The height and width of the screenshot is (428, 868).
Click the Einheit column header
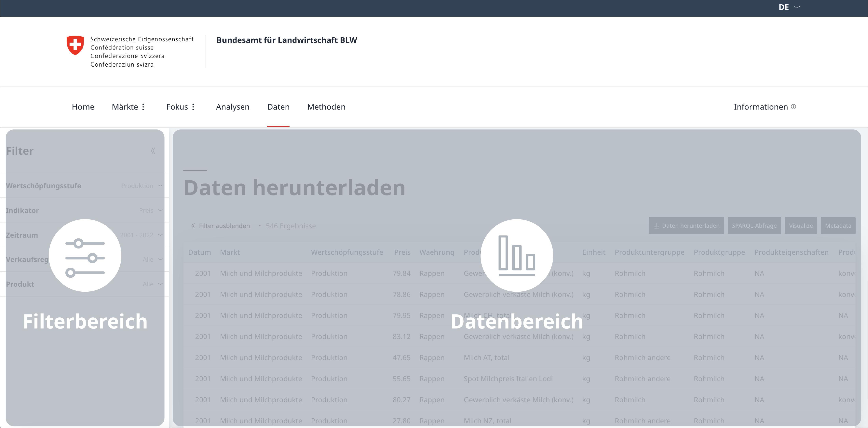point(594,252)
